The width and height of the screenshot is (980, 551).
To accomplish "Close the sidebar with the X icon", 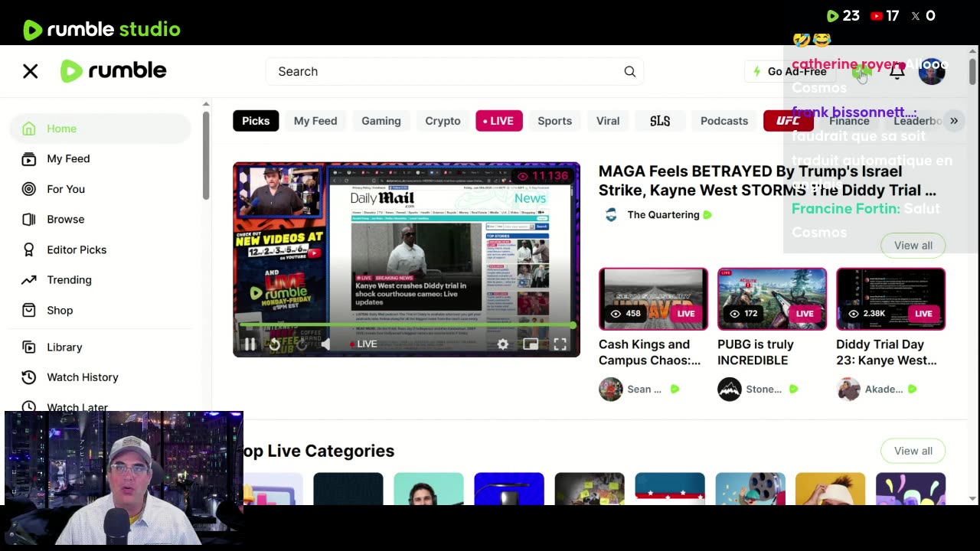I will tap(30, 71).
